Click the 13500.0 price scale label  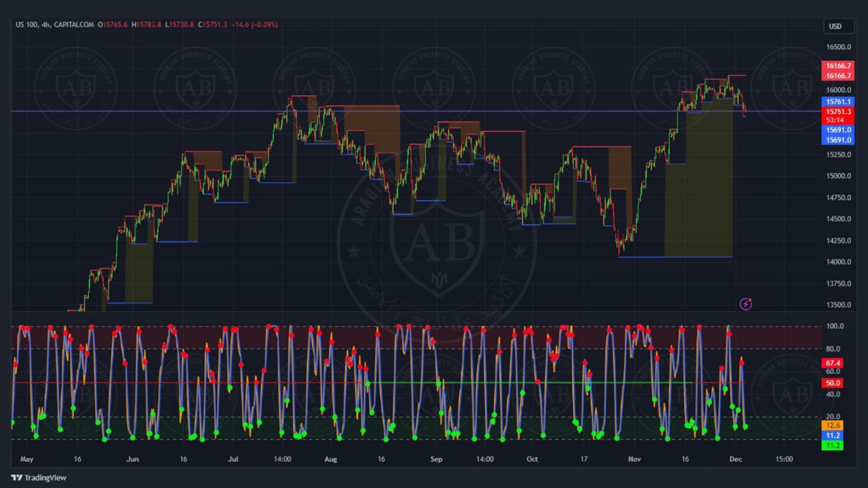pos(838,305)
